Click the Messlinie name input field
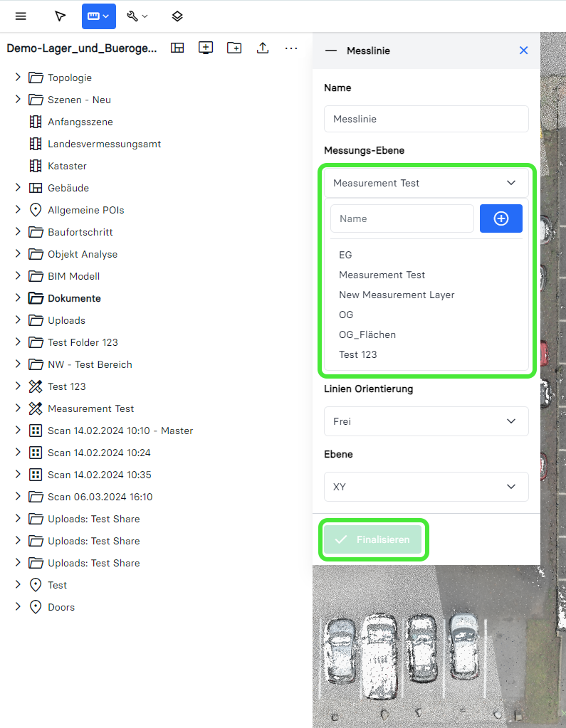Viewport: 566px width, 728px height. [426, 119]
